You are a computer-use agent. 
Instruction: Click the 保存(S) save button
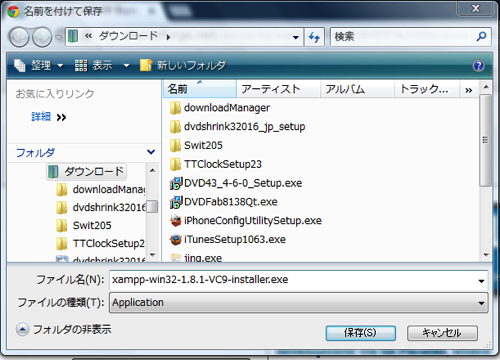(360, 333)
